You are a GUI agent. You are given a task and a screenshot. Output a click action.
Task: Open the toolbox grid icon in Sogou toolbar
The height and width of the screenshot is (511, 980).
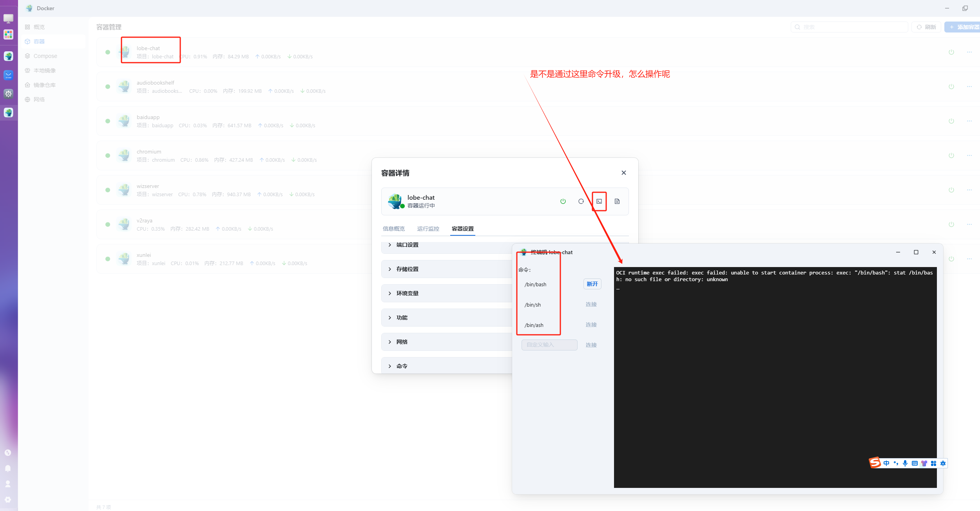click(933, 463)
